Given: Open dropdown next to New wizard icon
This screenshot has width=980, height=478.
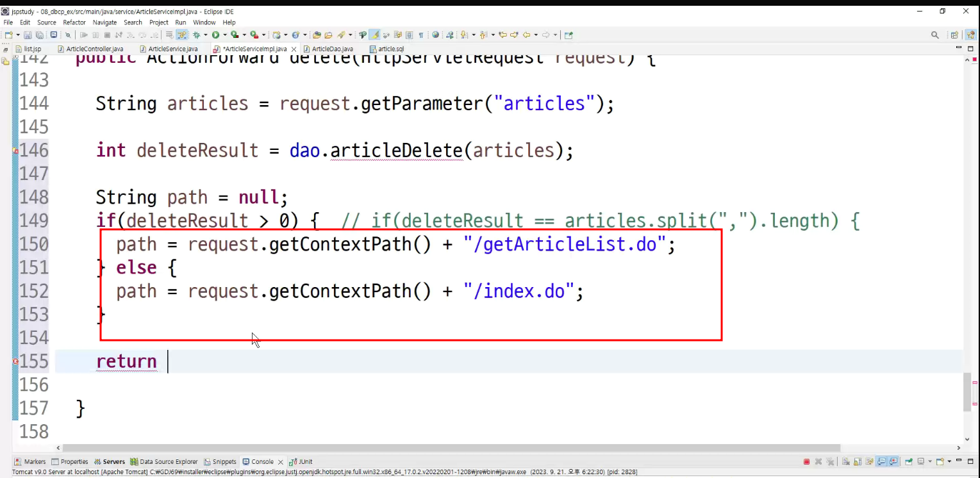Looking at the screenshot, I should pos(18,35).
